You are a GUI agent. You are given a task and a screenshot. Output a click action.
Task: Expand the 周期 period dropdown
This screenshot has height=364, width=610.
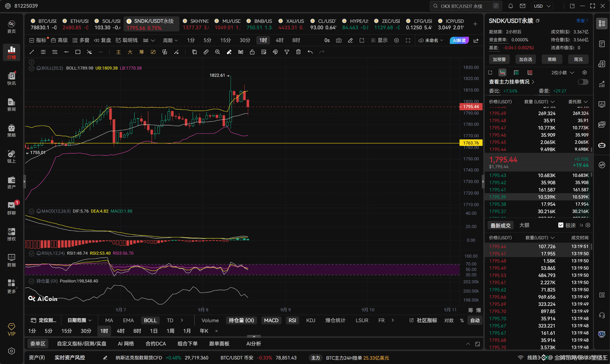(170, 40)
